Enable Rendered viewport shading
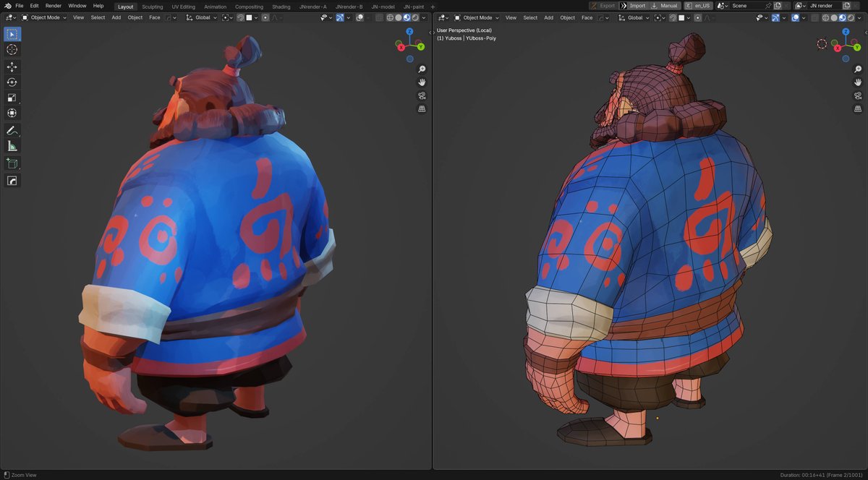The height and width of the screenshot is (480, 868). tap(415, 17)
